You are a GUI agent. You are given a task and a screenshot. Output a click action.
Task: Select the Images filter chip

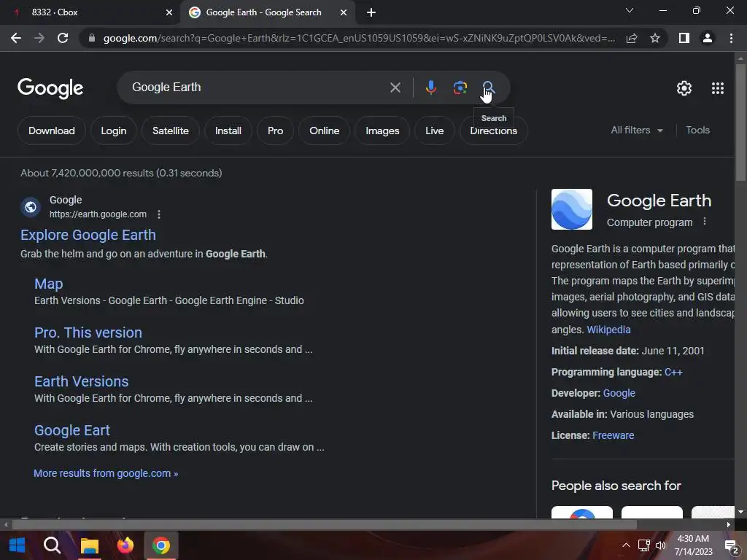[x=382, y=131]
